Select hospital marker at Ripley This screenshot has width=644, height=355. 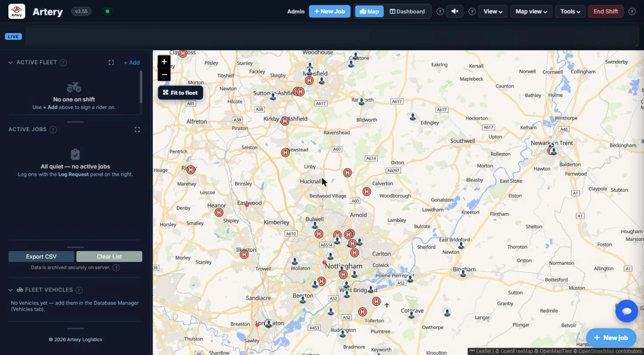point(191,170)
